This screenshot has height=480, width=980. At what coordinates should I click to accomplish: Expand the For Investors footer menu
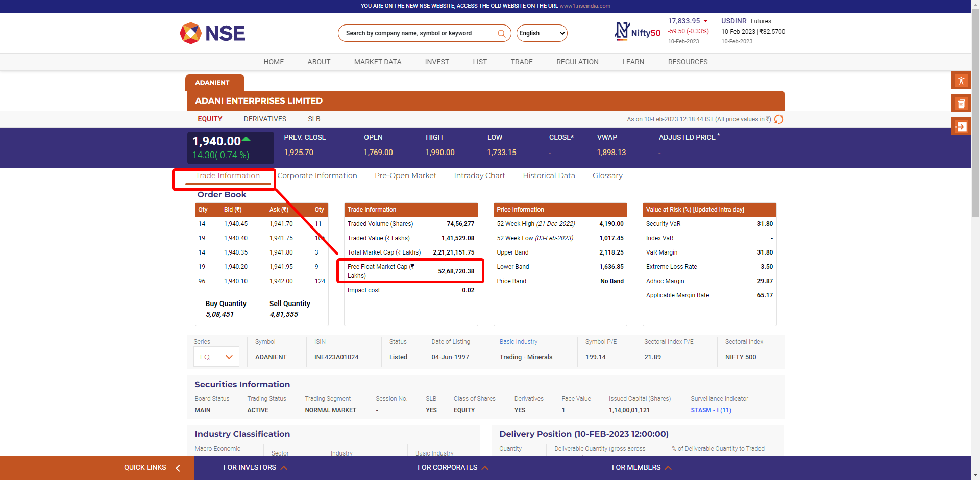point(255,468)
